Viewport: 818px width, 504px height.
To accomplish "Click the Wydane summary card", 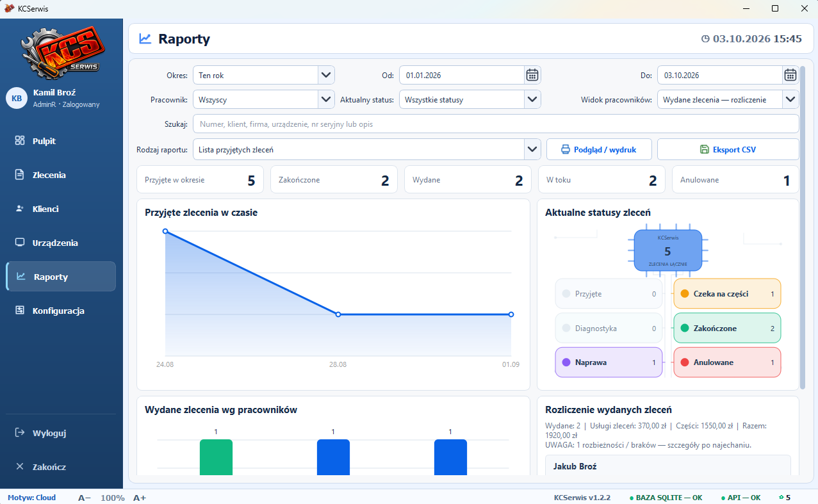I will point(468,180).
